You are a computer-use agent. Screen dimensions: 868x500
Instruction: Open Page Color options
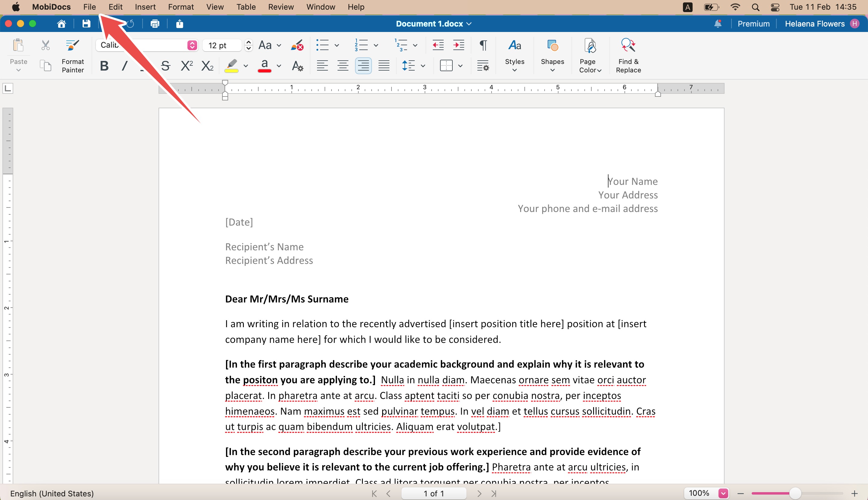(x=590, y=55)
